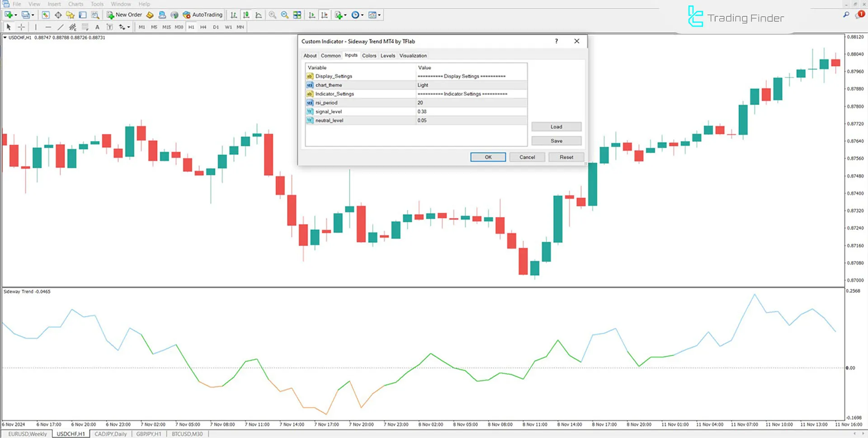Open the chart_theme dropdown set to Light
Screen dimensions: 868x438
470,85
